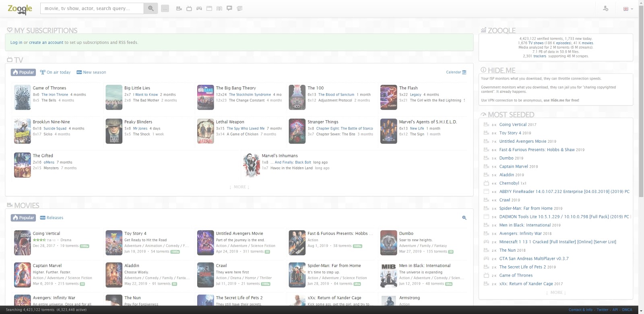This screenshot has height=314, width=644.
Task: Click app icon beside ABBYY FineReader
Action: pyautogui.click(x=486, y=192)
